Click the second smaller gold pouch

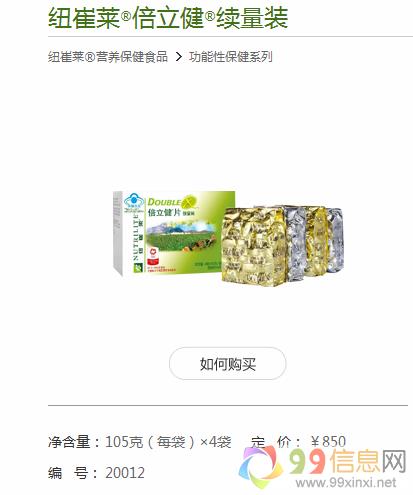point(316,241)
